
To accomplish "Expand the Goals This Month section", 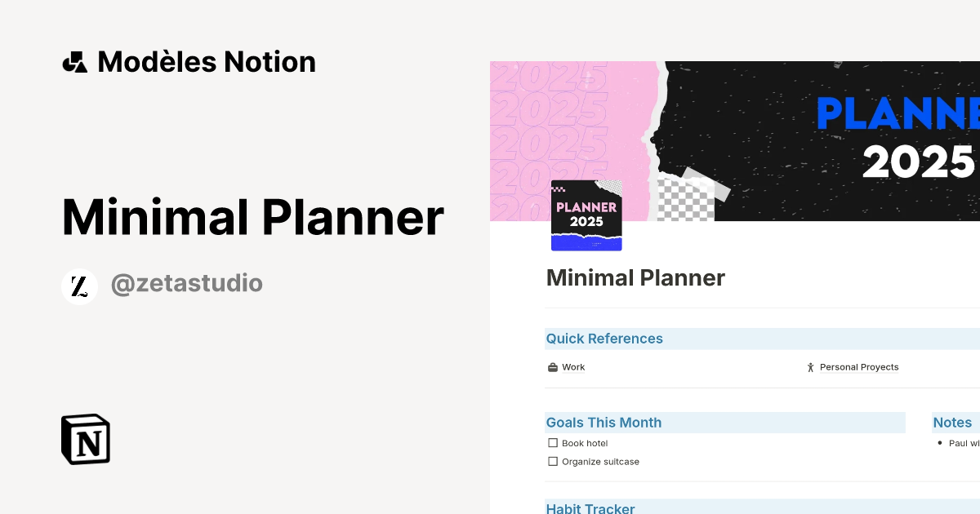I will click(x=604, y=422).
